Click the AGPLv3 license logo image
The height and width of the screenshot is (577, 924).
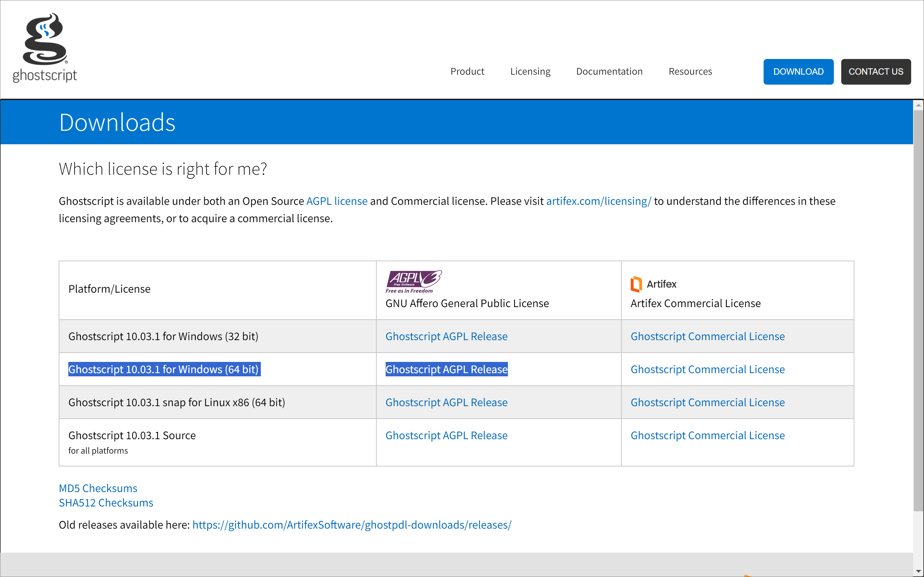414,281
